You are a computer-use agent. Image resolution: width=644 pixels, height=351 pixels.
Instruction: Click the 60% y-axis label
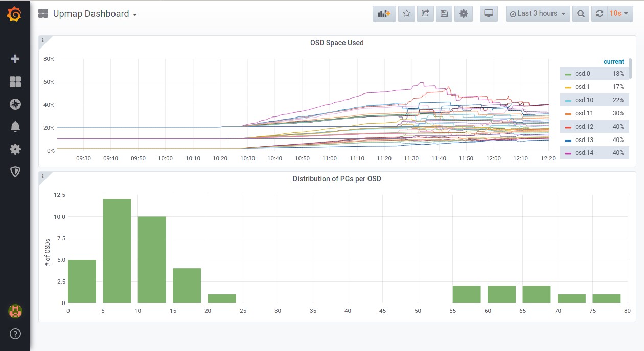tap(49, 82)
